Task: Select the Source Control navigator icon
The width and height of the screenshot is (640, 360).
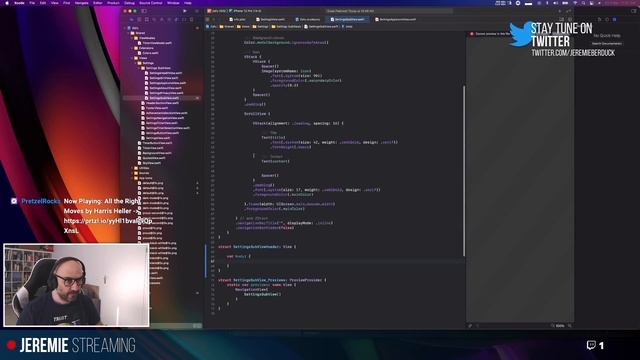Action: 139,19
